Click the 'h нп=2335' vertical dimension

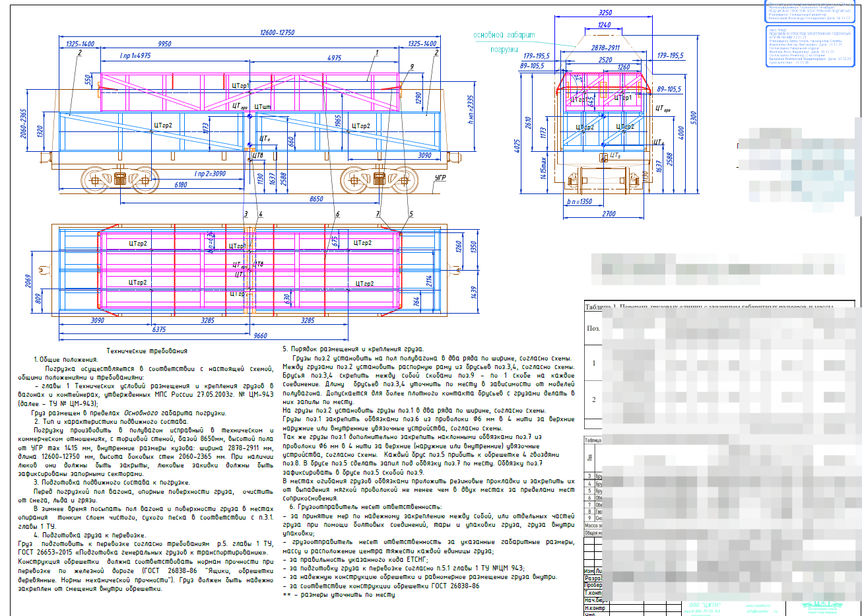coord(471,110)
